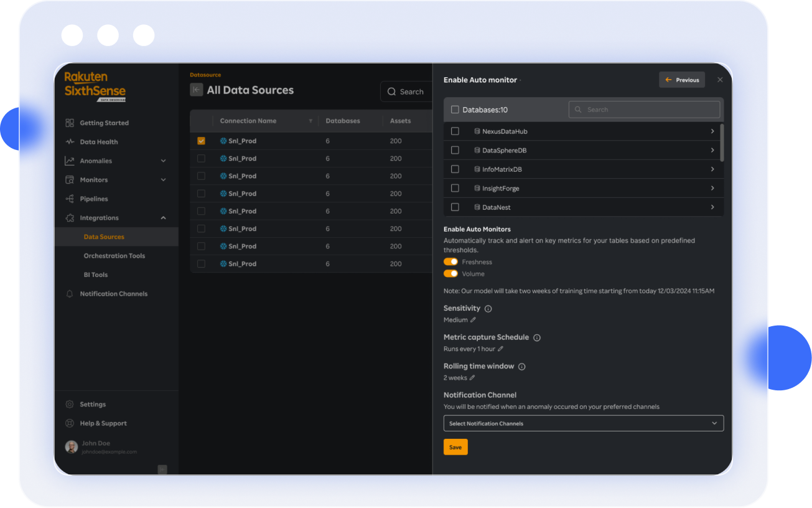Collapse the Integrations chevron
This screenshot has height=508, width=812.
[164, 218]
